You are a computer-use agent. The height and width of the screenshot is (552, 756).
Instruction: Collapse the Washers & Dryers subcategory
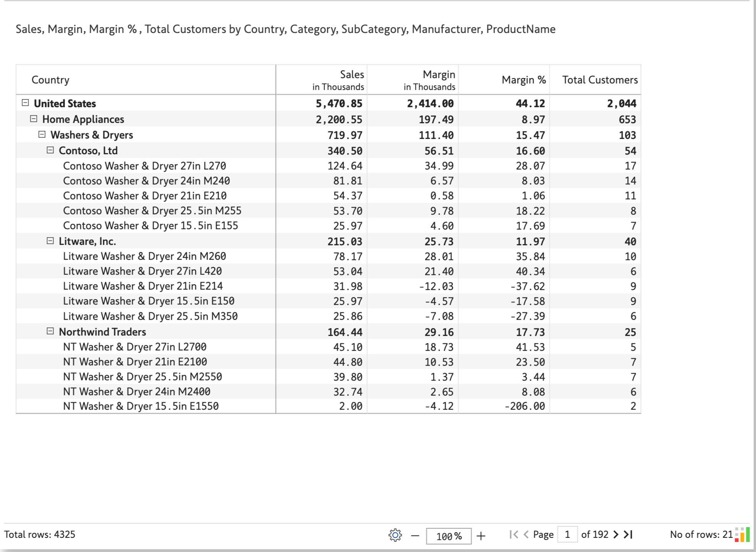[42, 134]
